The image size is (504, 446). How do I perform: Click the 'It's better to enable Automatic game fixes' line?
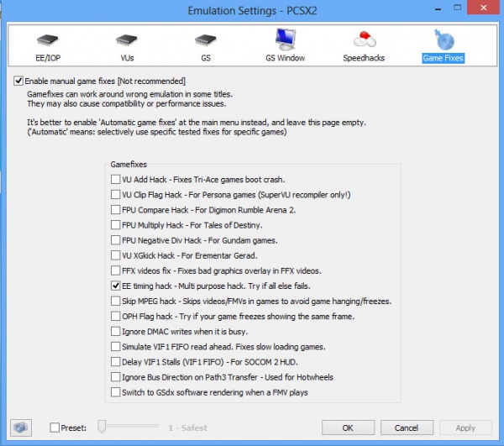point(197,123)
